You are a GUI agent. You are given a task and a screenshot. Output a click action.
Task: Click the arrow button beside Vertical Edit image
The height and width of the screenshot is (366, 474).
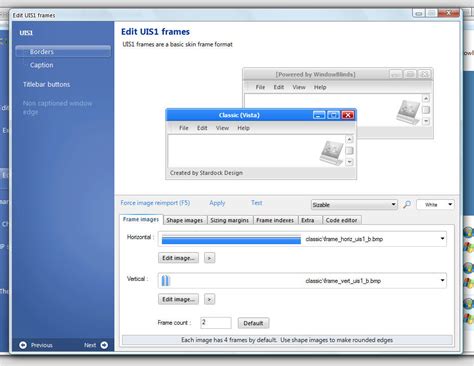[209, 299]
